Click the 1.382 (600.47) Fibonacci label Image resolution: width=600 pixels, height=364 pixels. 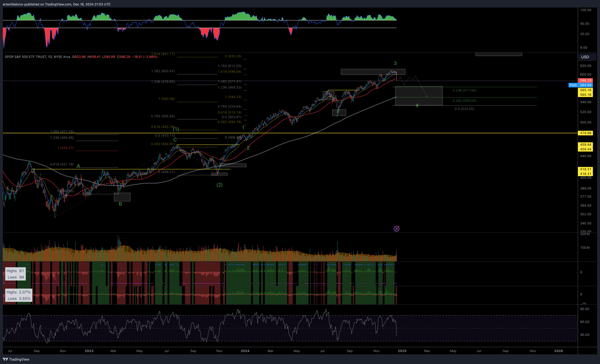click(x=163, y=71)
